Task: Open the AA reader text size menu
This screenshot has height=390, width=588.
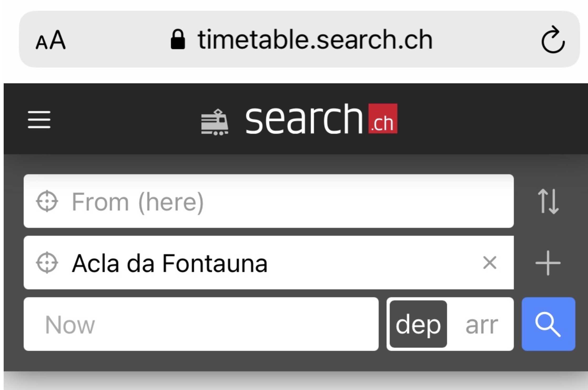Action: [x=50, y=40]
